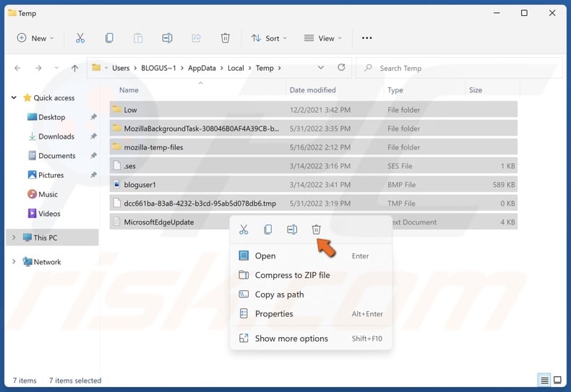The width and height of the screenshot is (571, 392).
Task: Click the Search Temp field
Action: 459,68
